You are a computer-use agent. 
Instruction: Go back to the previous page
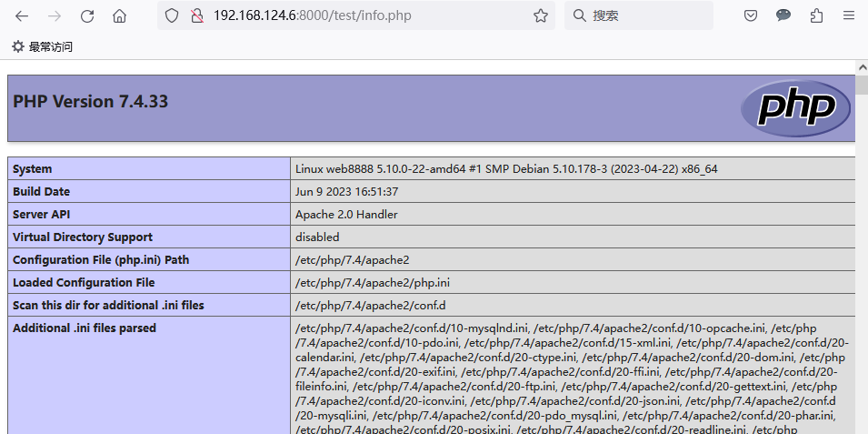[22, 16]
